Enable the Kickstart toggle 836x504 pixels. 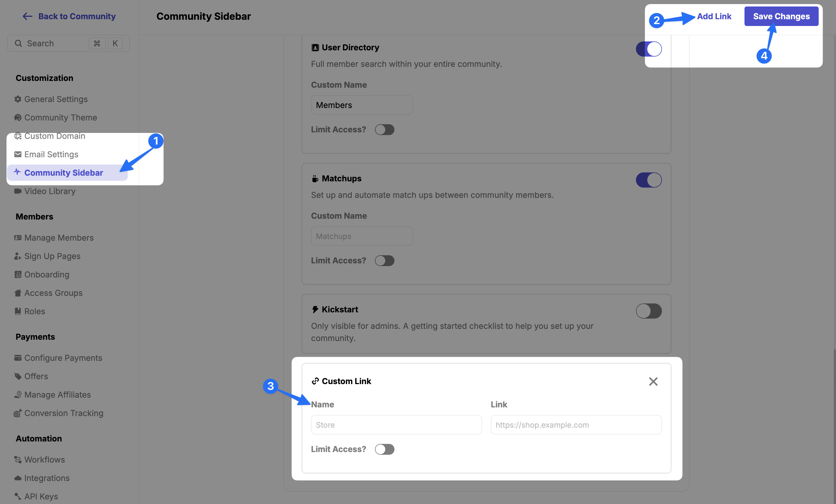point(648,311)
